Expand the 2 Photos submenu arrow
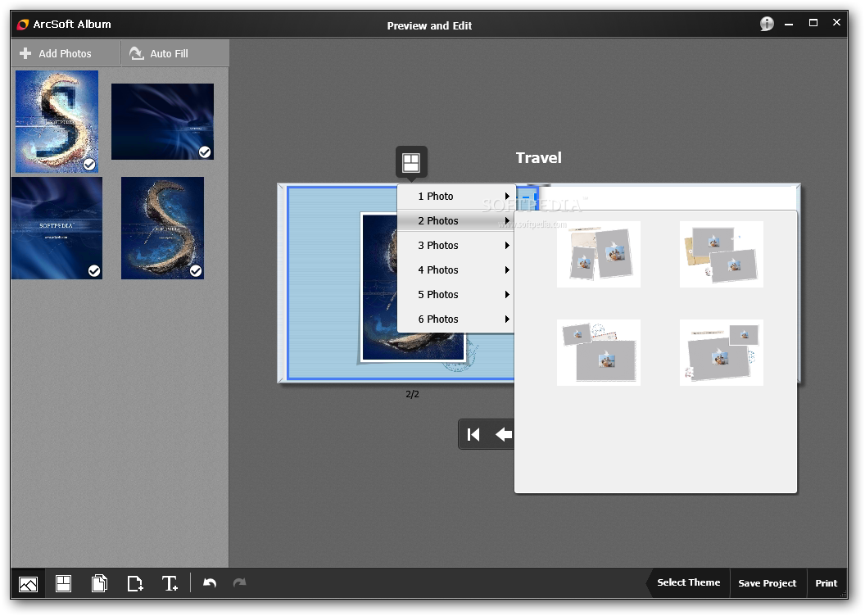 pyautogui.click(x=507, y=220)
